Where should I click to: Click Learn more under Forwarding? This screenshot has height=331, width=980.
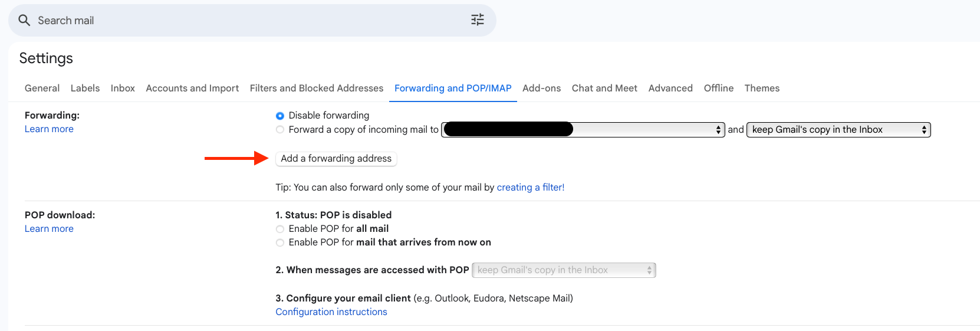tap(49, 129)
